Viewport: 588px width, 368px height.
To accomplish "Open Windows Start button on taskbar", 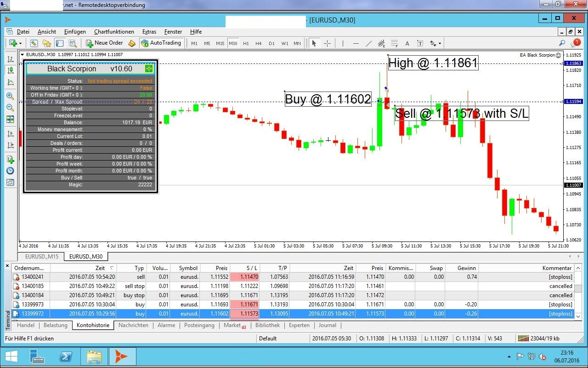I will click(11, 356).
